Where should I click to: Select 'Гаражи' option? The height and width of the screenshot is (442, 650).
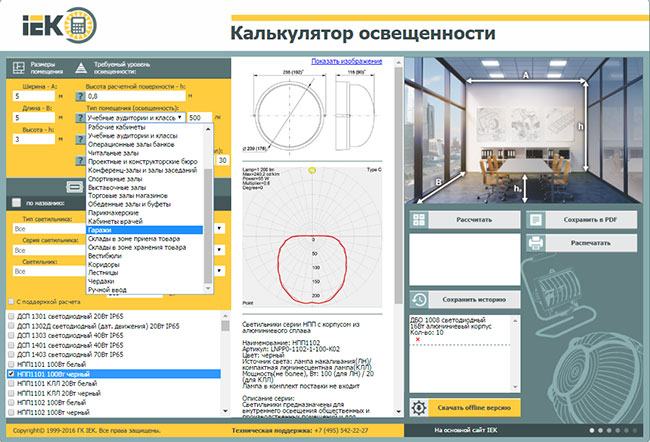145,230
